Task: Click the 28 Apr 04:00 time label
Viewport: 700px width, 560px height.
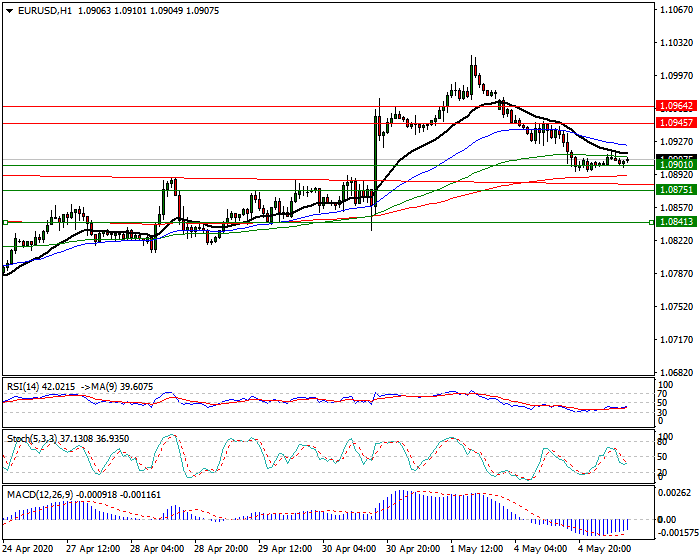Action: point(157,548)
